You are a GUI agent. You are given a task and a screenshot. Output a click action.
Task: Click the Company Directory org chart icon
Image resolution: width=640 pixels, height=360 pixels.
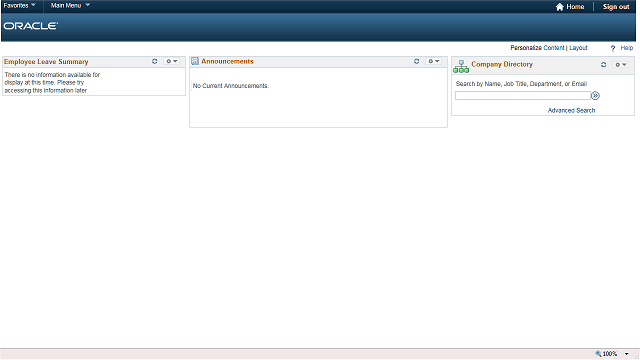[461, 67]
